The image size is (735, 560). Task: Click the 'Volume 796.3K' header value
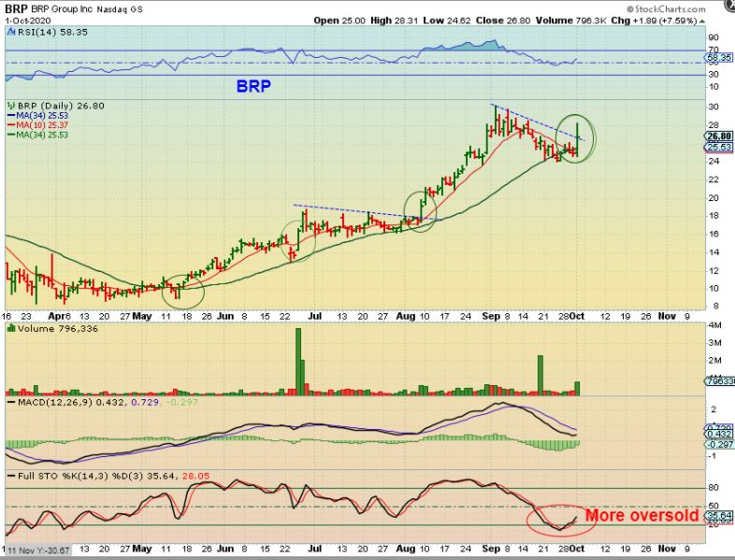[x=571, y=21]
